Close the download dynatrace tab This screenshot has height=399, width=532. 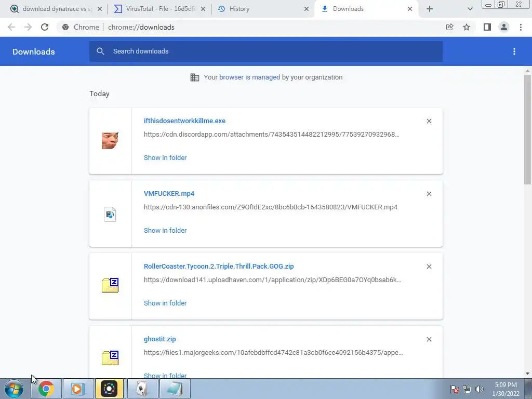click(100, 9)
